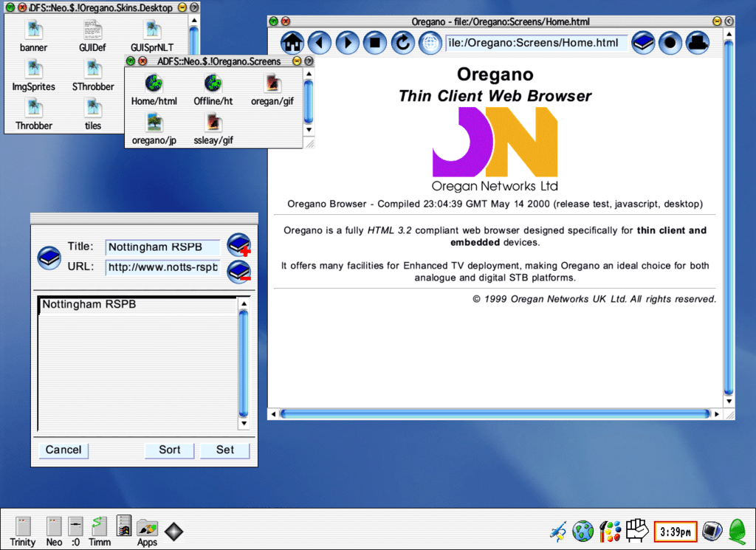Click browser horizontal scroll left arrow
Screen dimensions: 756x550
pyautogui.click(x=273, y=414)
